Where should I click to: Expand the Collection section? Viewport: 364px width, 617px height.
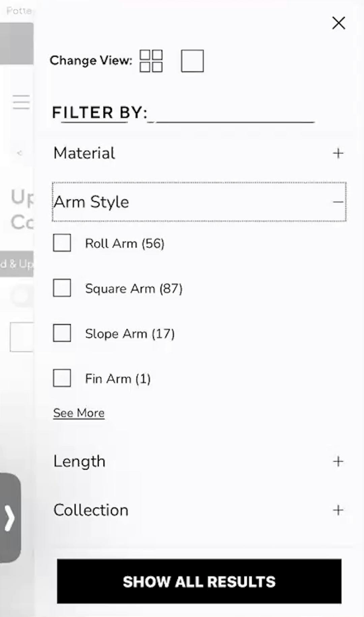pos(338,510)
